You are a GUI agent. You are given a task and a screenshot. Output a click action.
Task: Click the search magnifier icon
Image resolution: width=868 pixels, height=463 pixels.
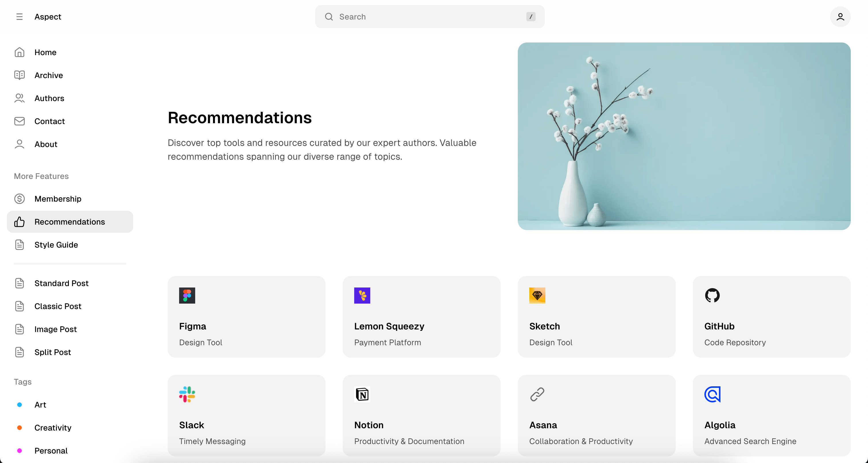click(x=329, y=17)
